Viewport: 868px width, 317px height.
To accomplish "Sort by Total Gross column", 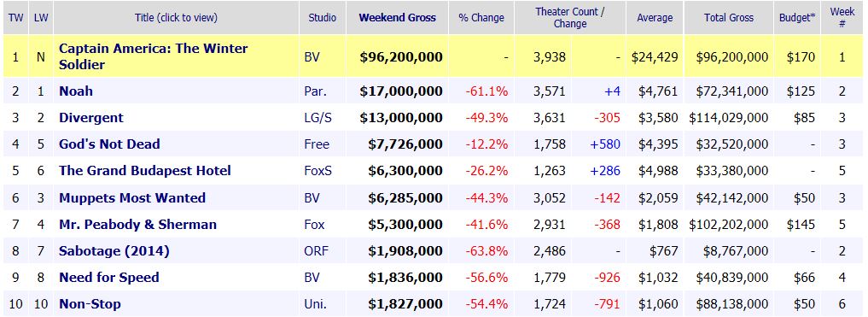I will [729, 18].
